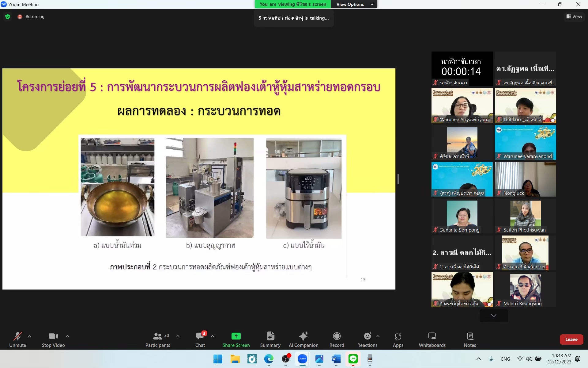Open the LINE app in taskbar
588x368 pixels.
(x=353, y=359)
